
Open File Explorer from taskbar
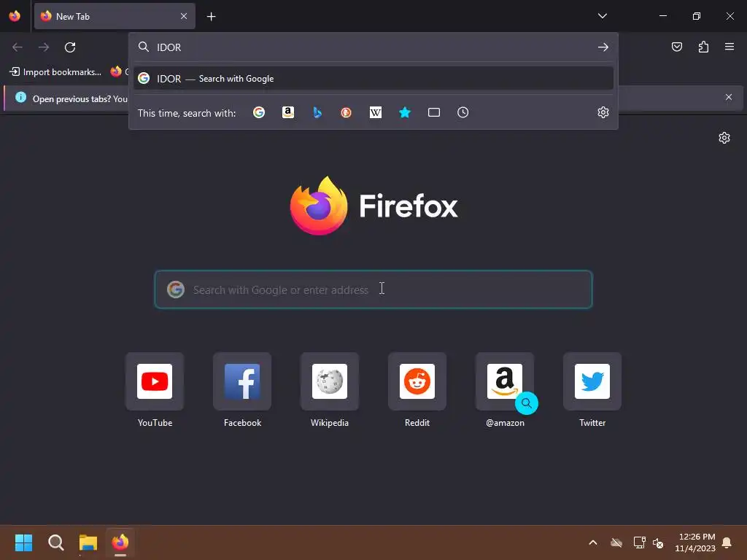pyautogui.click(x=88, y=542)
